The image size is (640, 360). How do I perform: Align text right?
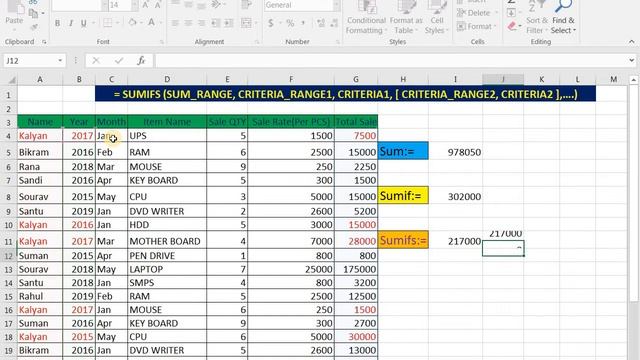pyautogui.click(x=201, y=23)
